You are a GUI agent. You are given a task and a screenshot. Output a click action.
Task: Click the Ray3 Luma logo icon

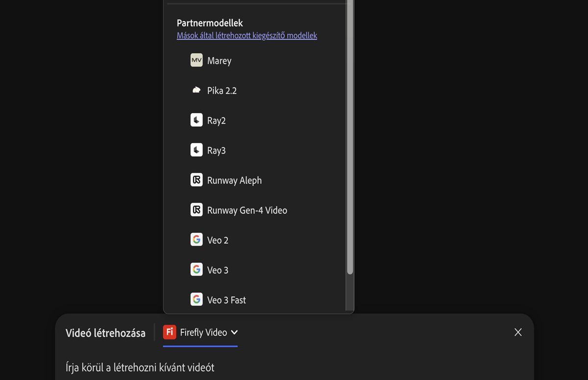point(196,150)
